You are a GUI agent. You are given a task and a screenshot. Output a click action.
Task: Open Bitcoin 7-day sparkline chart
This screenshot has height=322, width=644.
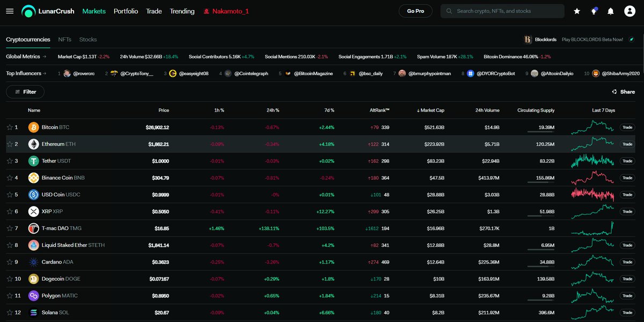[x=593, y=127]
